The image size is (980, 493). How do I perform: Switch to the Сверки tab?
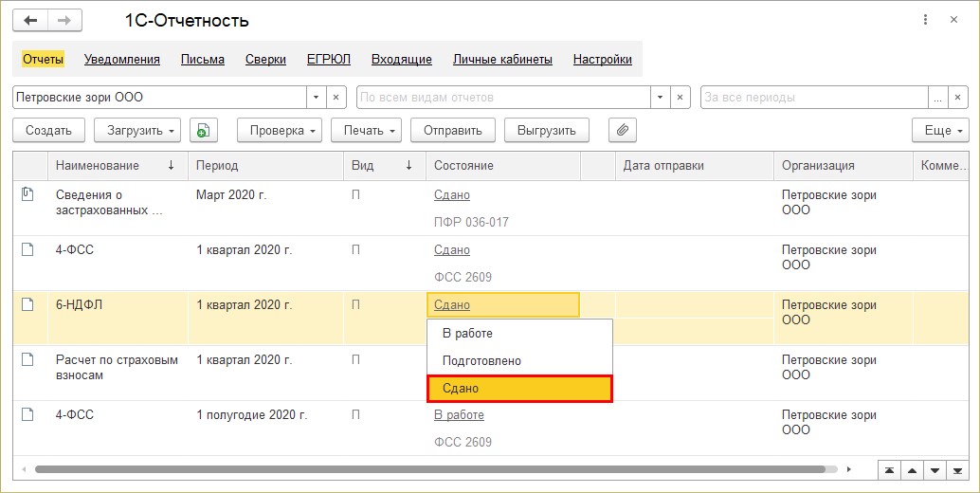point(265,60)
